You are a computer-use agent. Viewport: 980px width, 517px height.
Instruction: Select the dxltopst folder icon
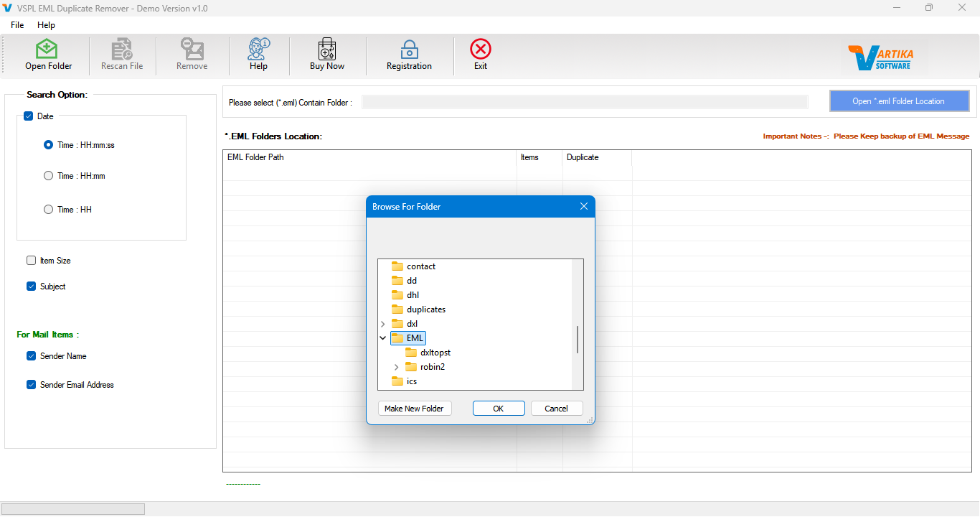411,353
